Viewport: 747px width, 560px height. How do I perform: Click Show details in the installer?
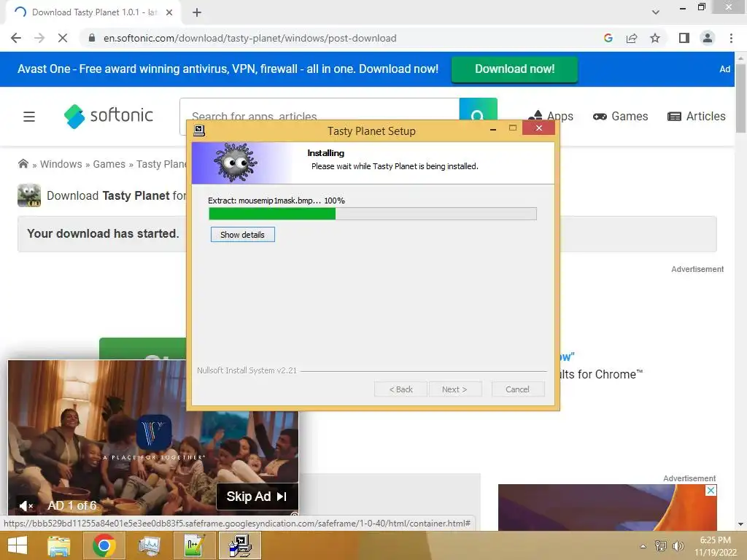point(242,234)
